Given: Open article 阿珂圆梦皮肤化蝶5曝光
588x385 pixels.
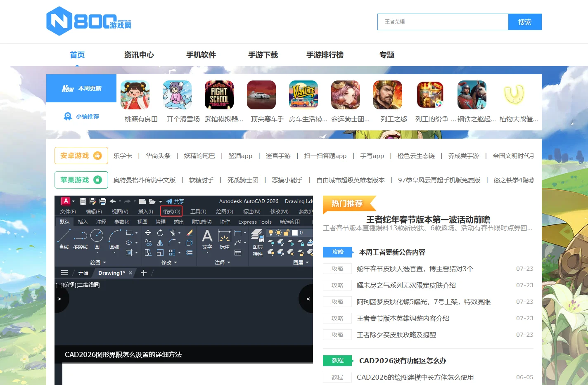Looking at the screenshot, I should [x=424, y=302].
